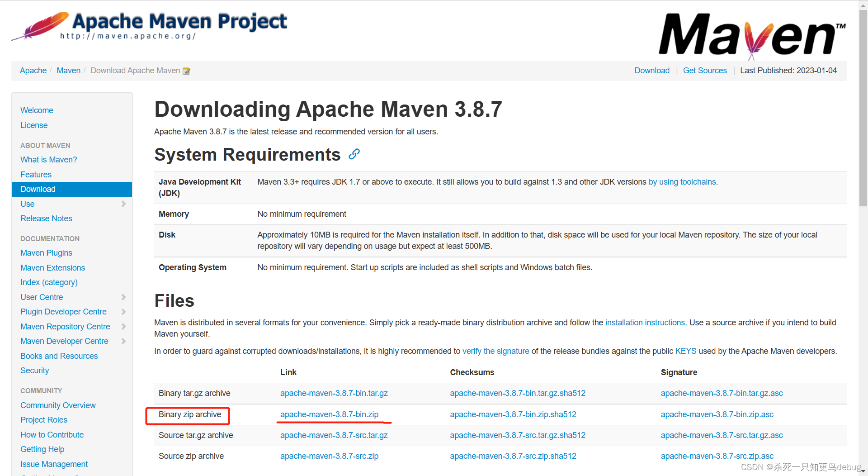Open Community Overview link
The width and height of the screenshot is (868, 476).
(x=58, y=405)
